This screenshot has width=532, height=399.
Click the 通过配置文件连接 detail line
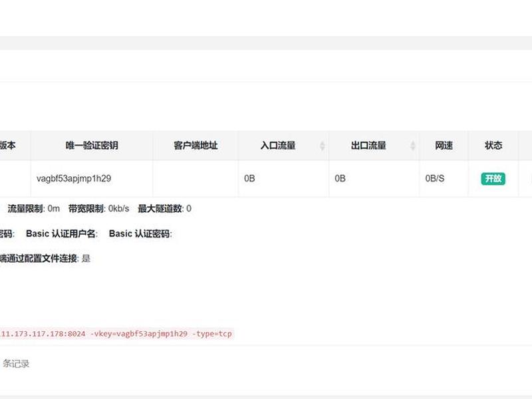(45, 259)
